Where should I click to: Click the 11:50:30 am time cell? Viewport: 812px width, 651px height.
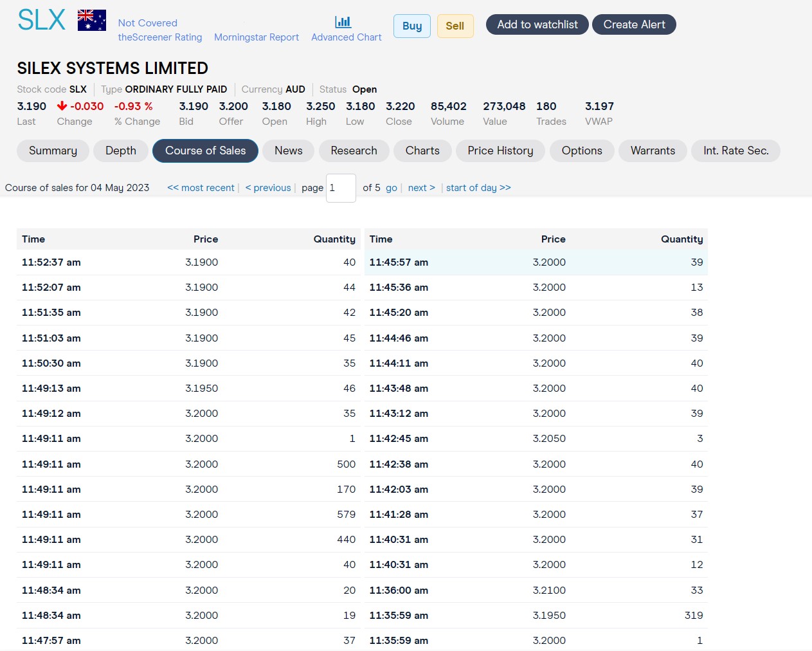pos(51,363)
